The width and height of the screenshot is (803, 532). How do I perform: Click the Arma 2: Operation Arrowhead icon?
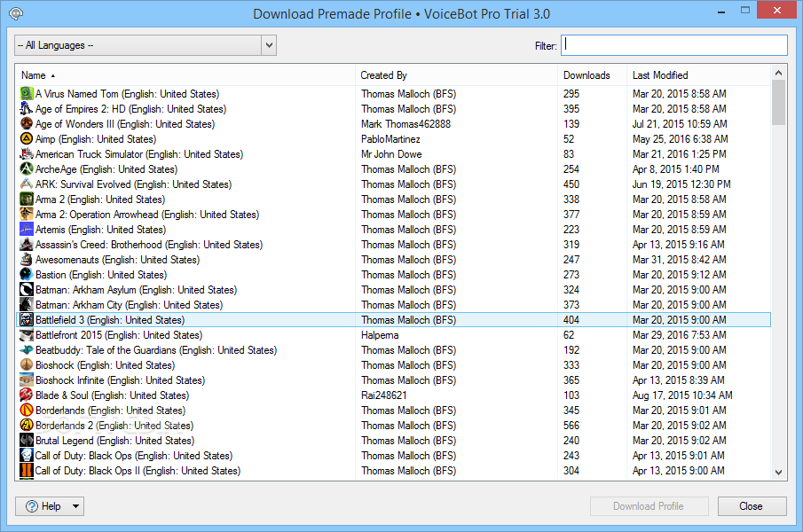pos(27,215)
